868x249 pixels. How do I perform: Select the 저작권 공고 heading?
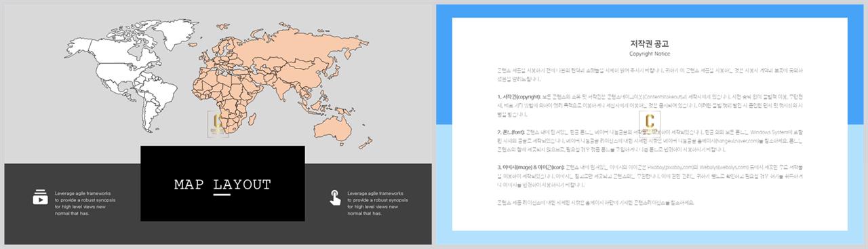(650, 43)
